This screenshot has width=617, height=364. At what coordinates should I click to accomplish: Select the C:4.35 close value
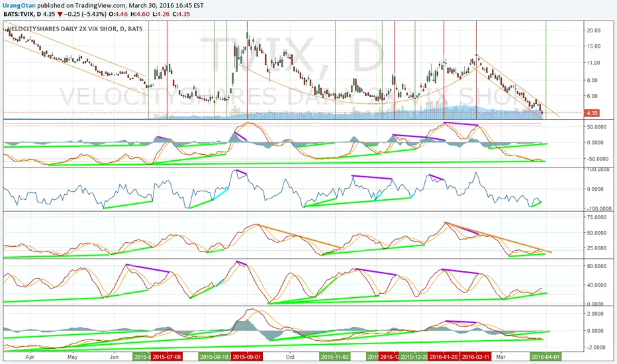click(x=181, y=14)
